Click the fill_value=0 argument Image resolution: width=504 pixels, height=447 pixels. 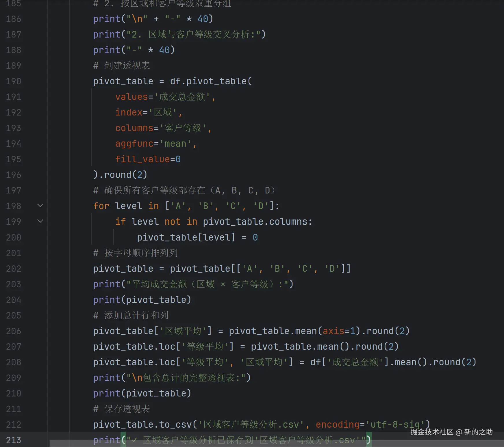click(148, 159)
